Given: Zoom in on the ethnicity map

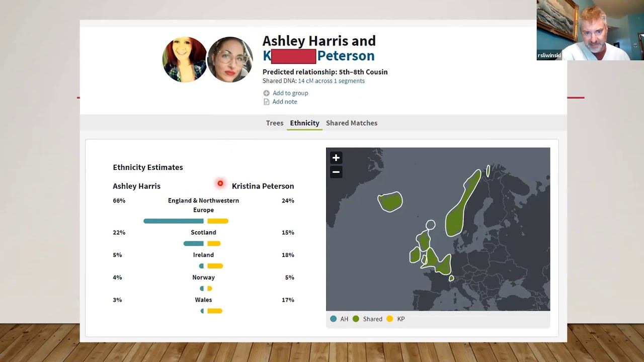Looking at the screenshot, I should coord(336,158).
